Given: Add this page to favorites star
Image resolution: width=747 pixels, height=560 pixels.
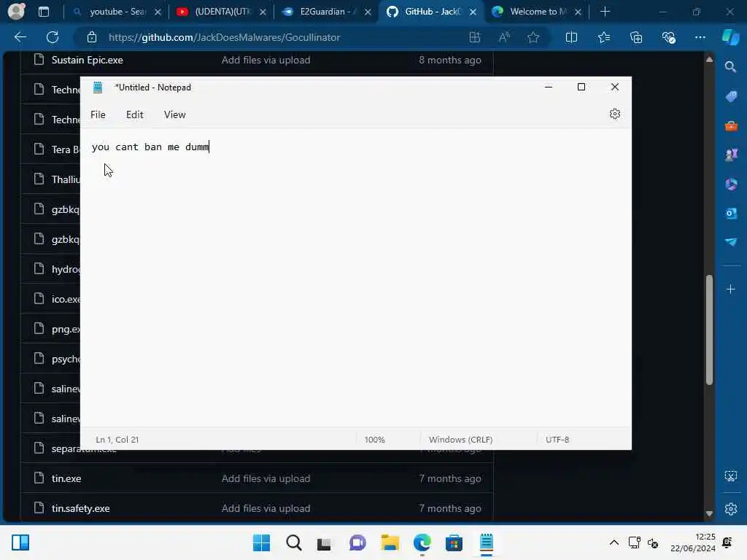Looking at the screenshot, I should coord(533,37).
